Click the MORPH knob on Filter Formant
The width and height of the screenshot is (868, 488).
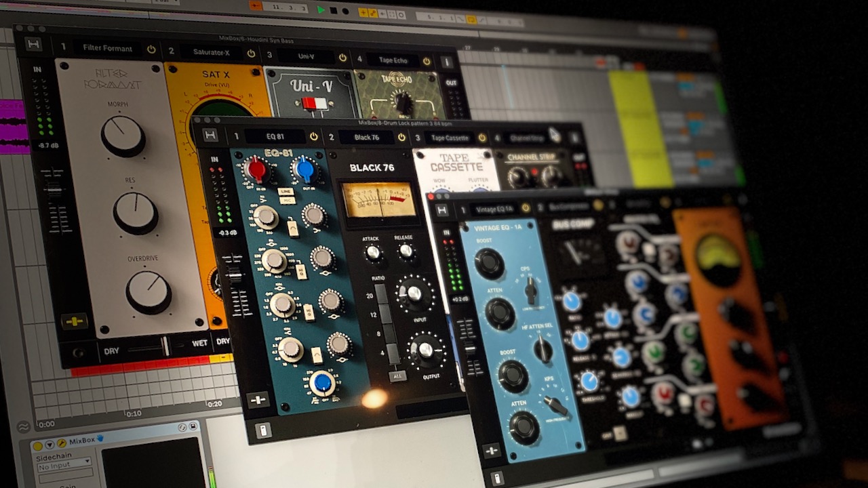click(123, 136)
